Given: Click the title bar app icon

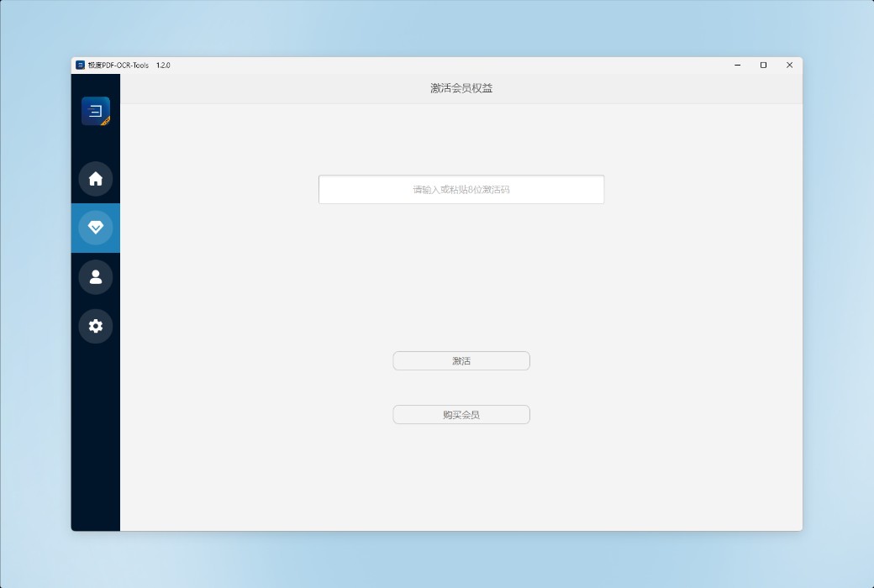Looking at the screenshot, I should [x=80, y=66].
